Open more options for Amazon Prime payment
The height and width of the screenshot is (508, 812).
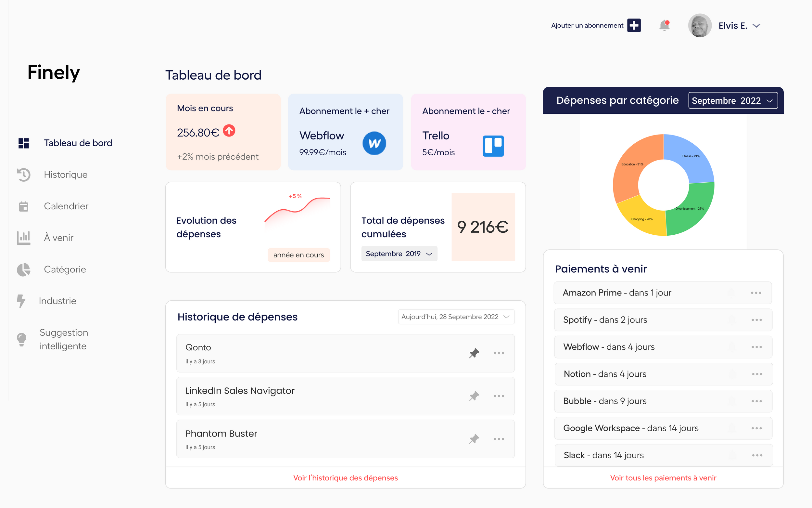(x=755, y=293)
